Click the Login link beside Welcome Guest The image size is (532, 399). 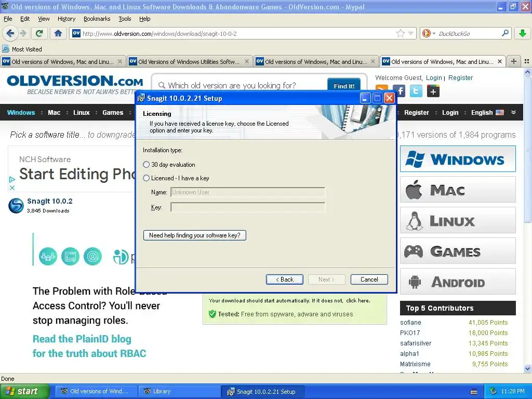434,78
